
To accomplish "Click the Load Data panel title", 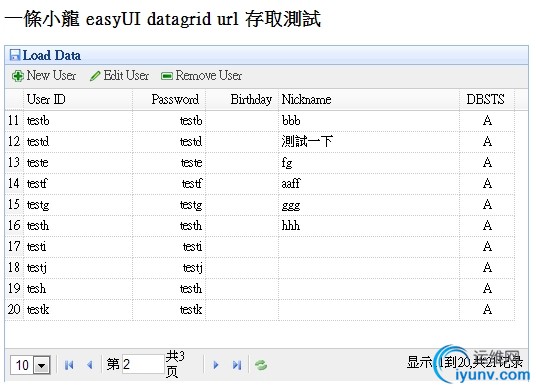I will pos(52,55).
